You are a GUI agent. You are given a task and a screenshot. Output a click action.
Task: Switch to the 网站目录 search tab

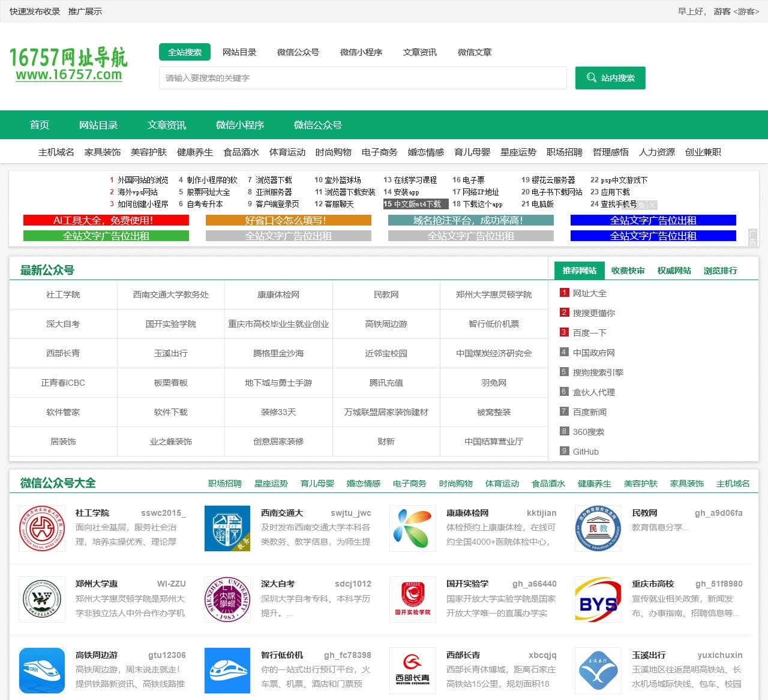pyautogui.click(x=239, y=52)
